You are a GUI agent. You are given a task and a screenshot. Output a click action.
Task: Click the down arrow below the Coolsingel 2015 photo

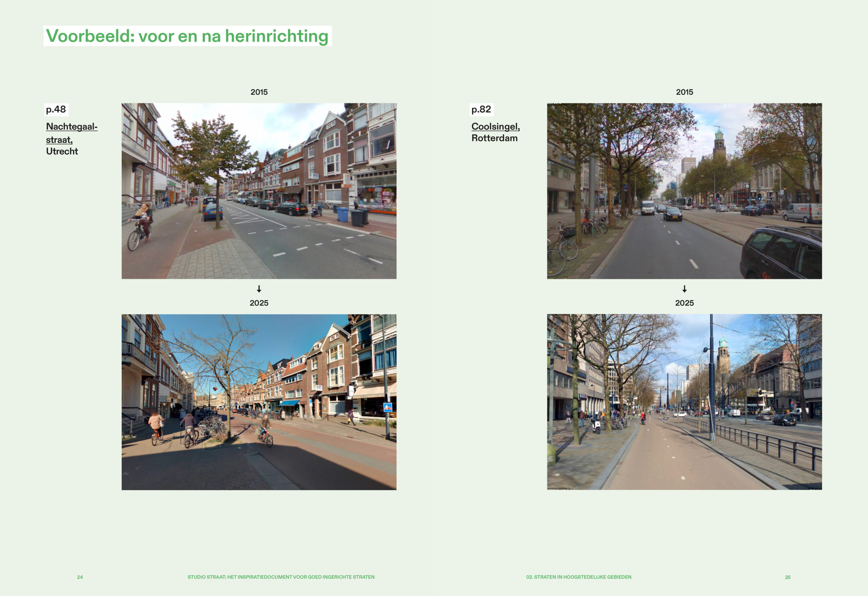(684, 289)
